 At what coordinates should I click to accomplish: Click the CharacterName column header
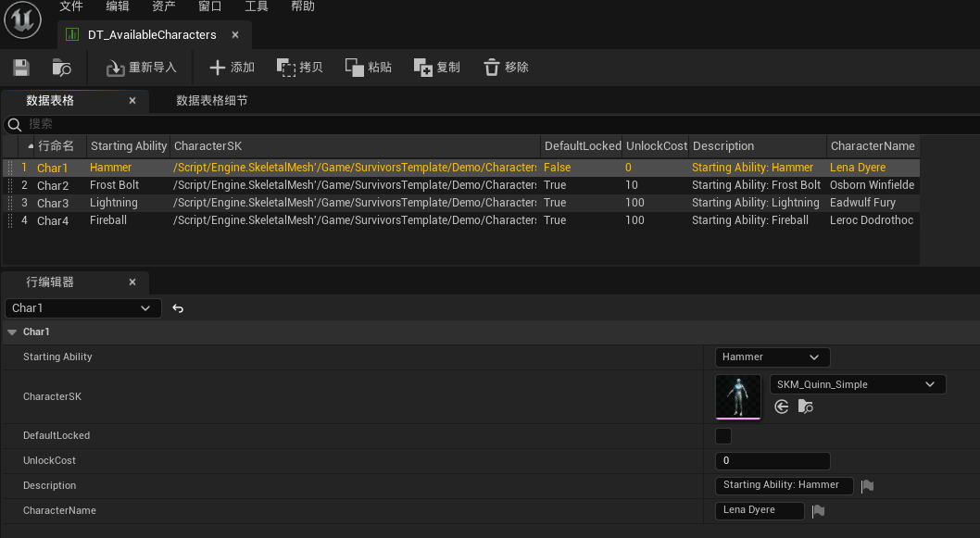tap(873, 146)
